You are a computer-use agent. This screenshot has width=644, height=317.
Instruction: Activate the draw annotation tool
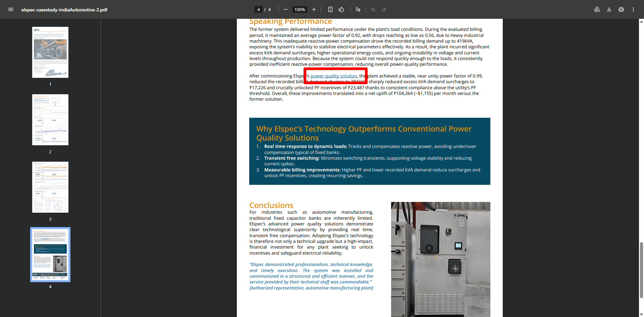pos(358,9)
